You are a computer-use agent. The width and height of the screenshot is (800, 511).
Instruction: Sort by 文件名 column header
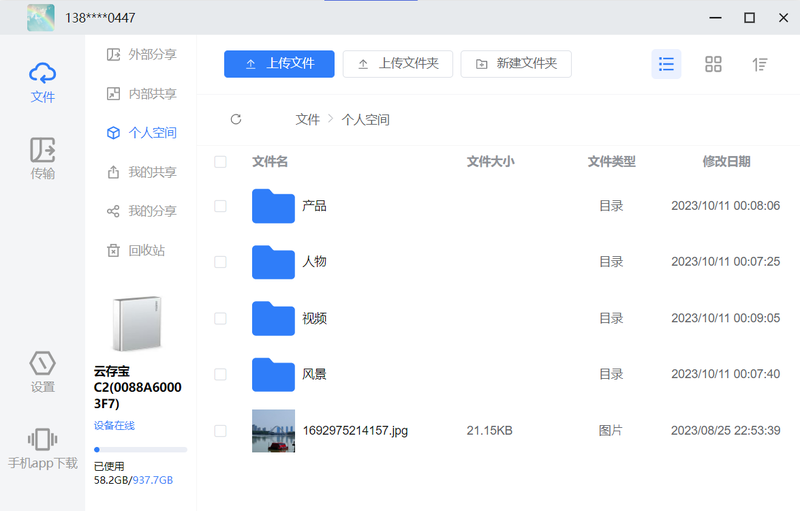270,162
